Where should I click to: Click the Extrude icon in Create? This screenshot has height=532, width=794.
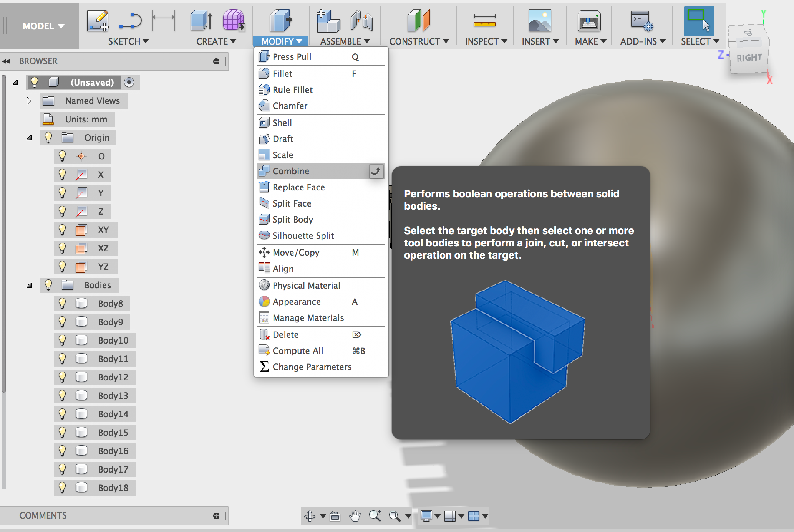[201, 21]
